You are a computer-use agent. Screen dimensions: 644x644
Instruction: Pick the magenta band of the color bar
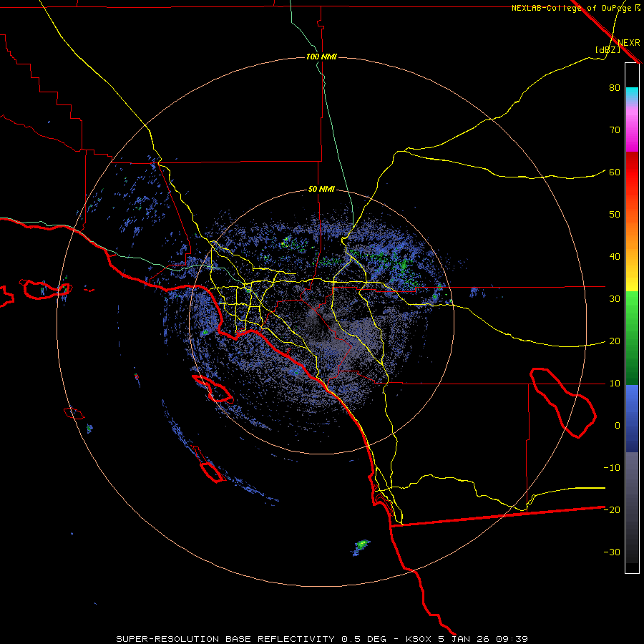click(632, 132)
